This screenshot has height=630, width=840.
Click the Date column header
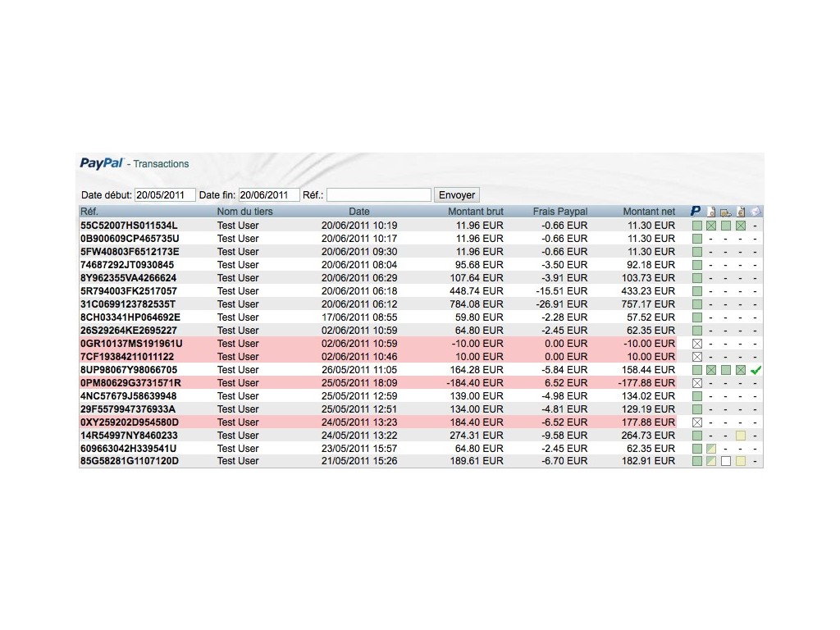(x=359, y=212)
